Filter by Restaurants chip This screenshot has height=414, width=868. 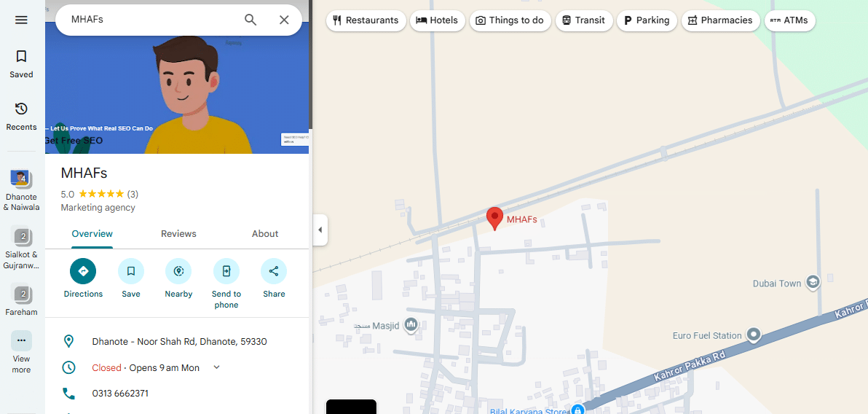coord(366,20)
